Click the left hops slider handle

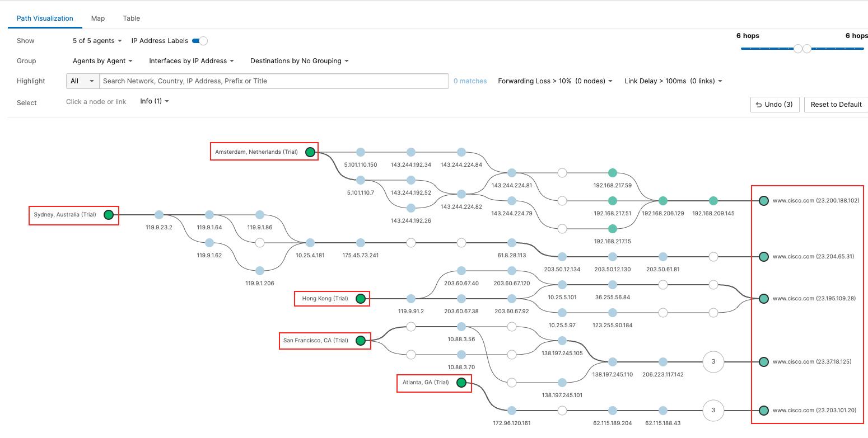point(798,49)
